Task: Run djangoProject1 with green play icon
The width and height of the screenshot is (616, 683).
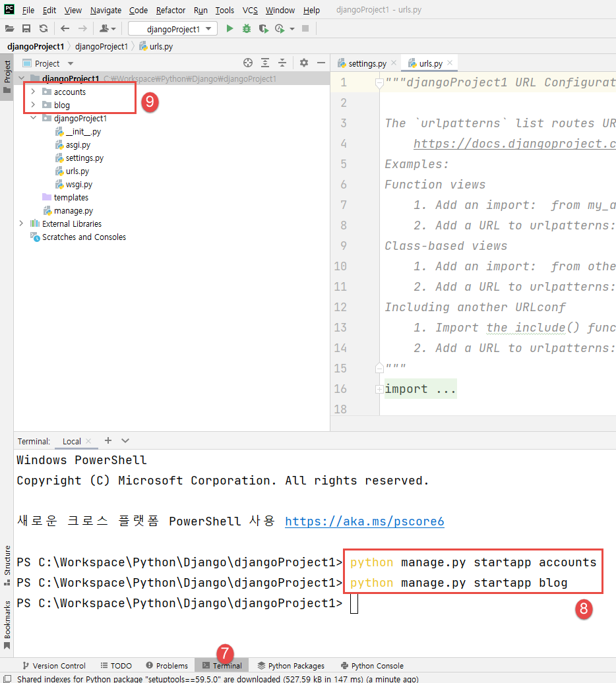Action: coord(230,29)
